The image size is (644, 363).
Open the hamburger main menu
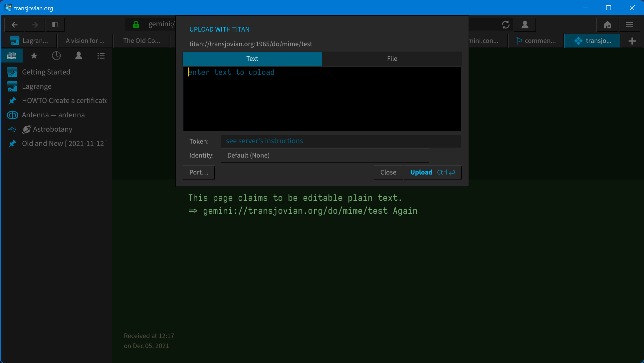[629, 25]
